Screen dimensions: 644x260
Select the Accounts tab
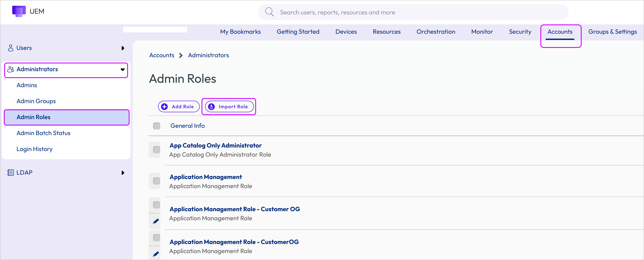[560, 32]
